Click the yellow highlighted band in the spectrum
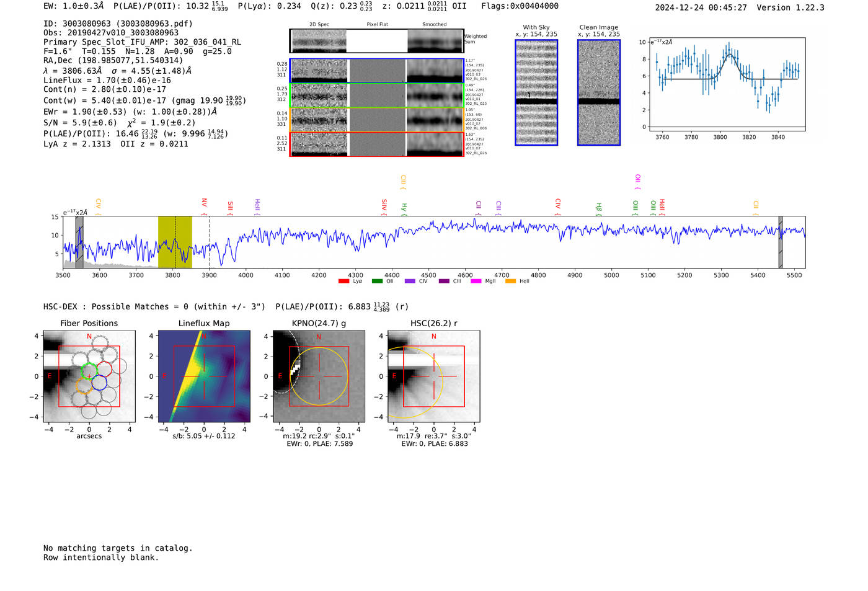Viewport: 868px width, 591px height. click(175, 242)
